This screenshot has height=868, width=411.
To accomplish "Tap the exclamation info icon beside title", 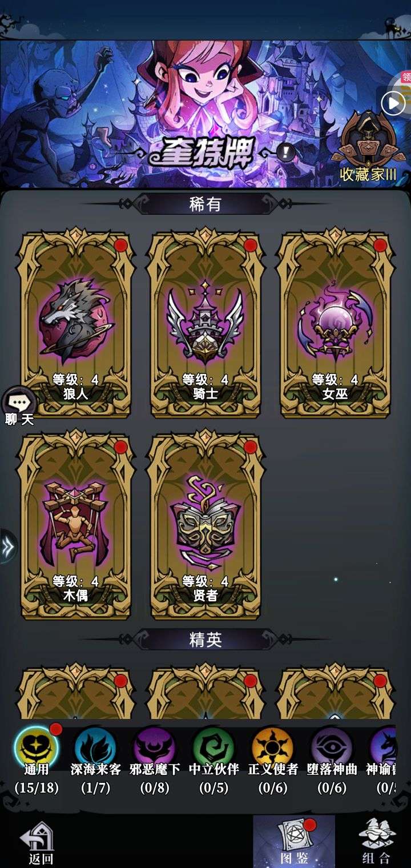I will 286,152.
